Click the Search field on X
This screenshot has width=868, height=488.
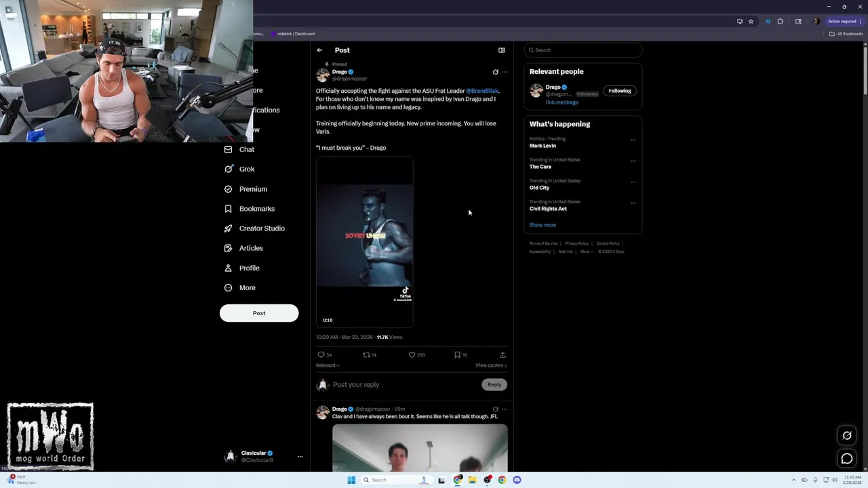coord(583,50)
